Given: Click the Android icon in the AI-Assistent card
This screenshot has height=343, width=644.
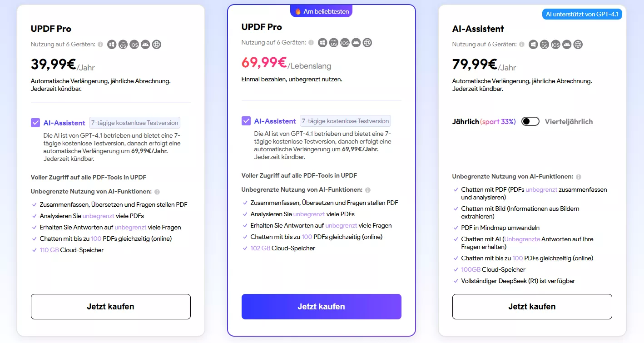Looking at the screenshot, I should coord(566,44).
